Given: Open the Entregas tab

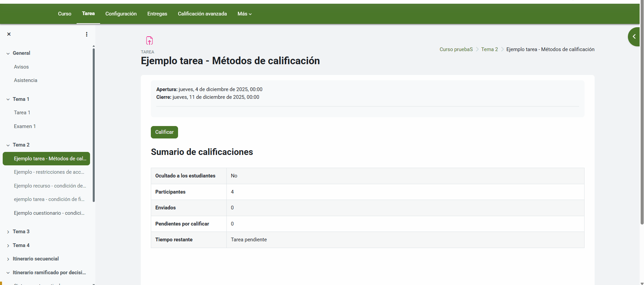Looking at the screenshot, I should click(157, 14).
